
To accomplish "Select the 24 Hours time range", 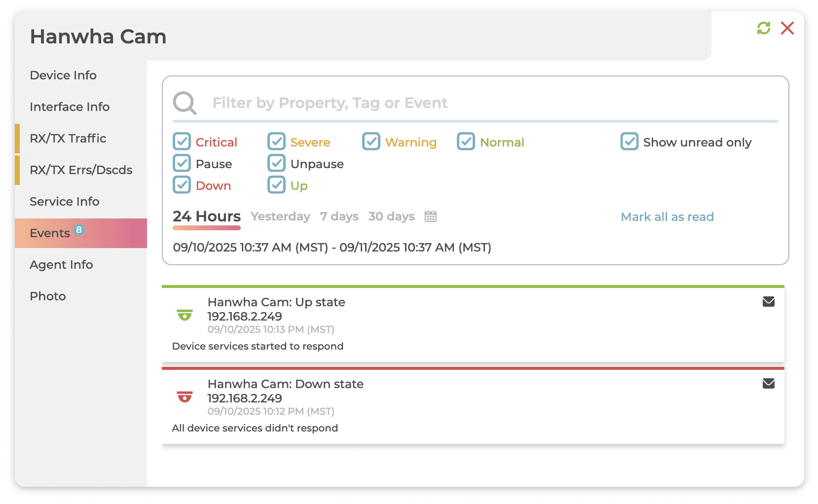I will [x=207, y=216].
